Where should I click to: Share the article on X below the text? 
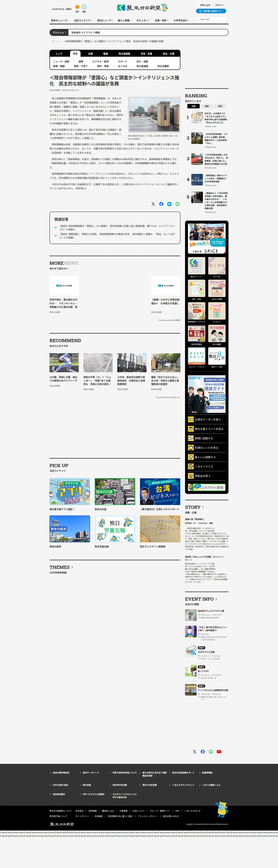click(153, 204)
